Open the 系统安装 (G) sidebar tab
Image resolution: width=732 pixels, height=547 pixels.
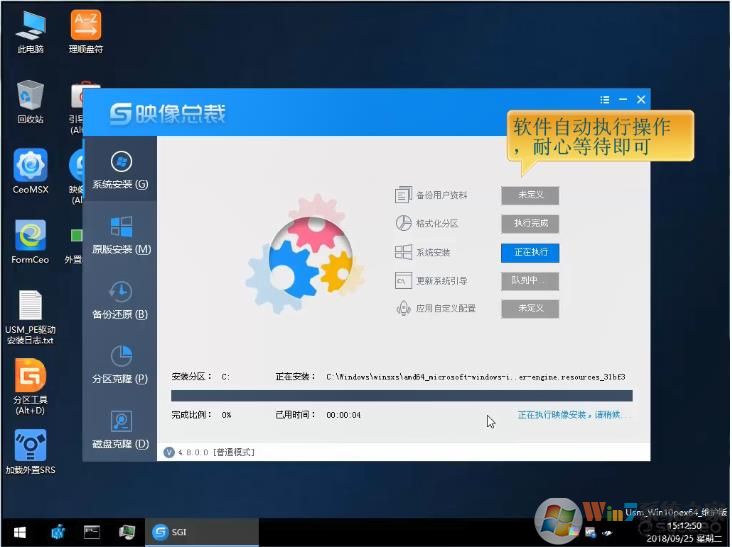tap(120, 169)
